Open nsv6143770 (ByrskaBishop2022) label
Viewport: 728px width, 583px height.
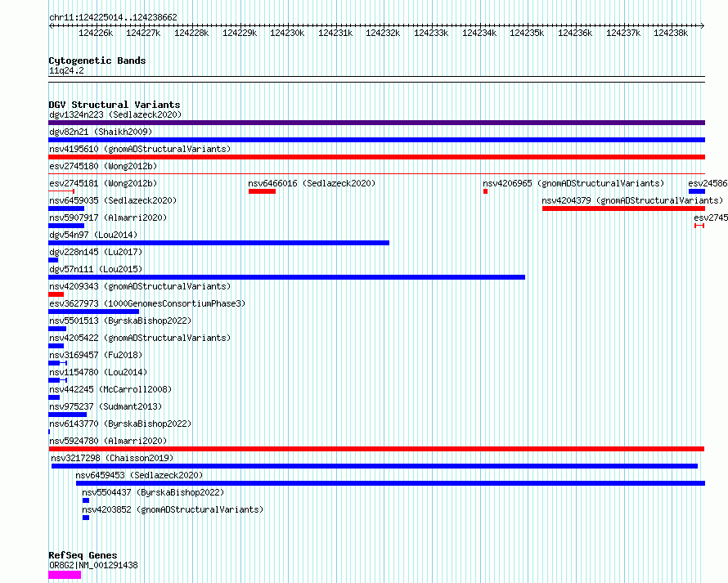(x=120, y=424)
